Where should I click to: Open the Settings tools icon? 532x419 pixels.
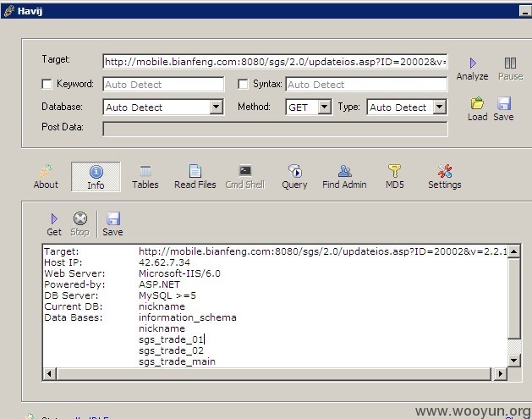coord(445,171)
